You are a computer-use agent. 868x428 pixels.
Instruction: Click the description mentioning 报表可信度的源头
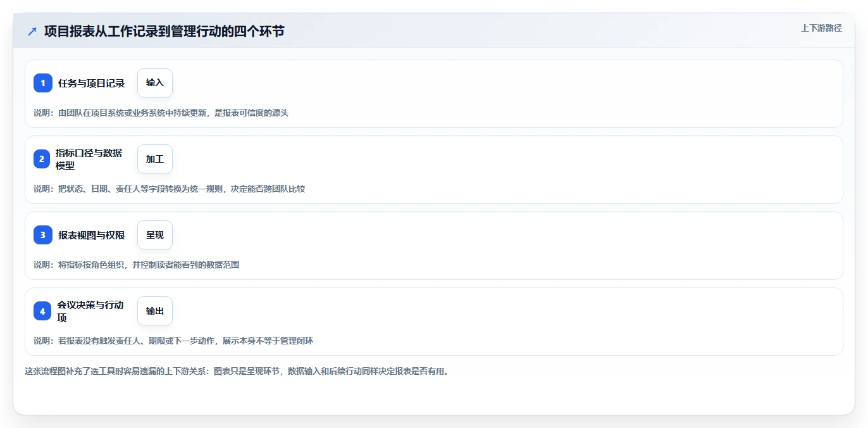[161, 113]
